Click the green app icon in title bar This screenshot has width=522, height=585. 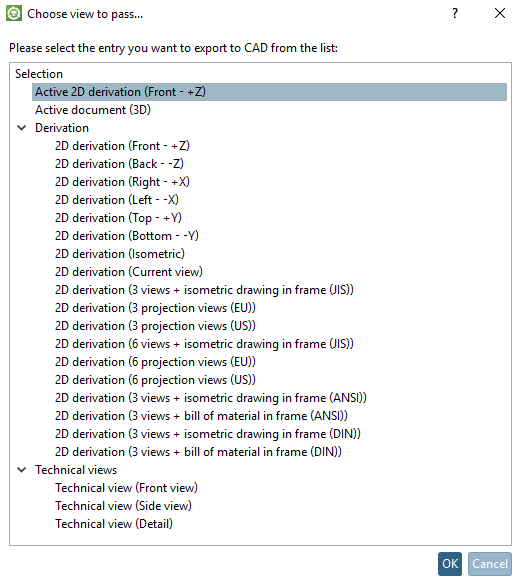click(x=14, y=13)
